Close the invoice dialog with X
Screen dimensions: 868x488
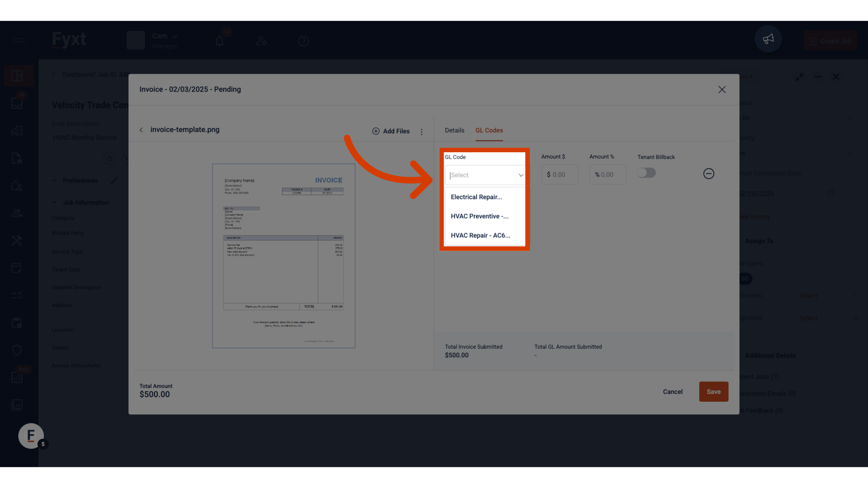(x=722, y=89)
